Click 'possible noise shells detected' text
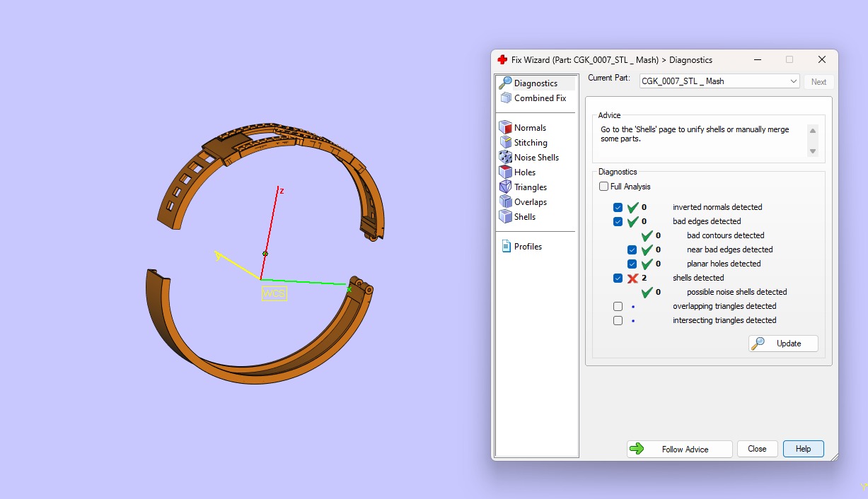 (x=736, y=292)
